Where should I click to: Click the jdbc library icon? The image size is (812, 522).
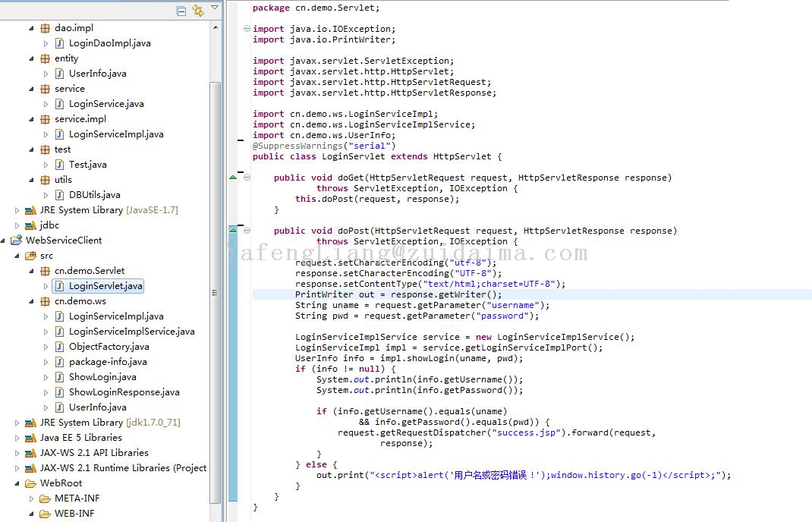(x=30, y=225)
